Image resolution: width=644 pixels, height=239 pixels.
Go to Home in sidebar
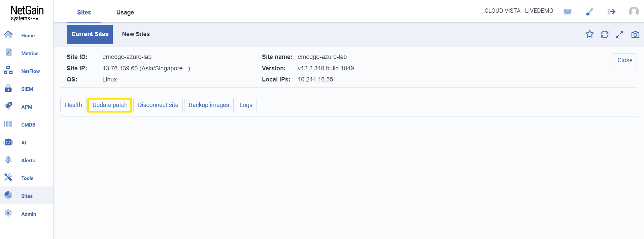(x=28, y=36)
